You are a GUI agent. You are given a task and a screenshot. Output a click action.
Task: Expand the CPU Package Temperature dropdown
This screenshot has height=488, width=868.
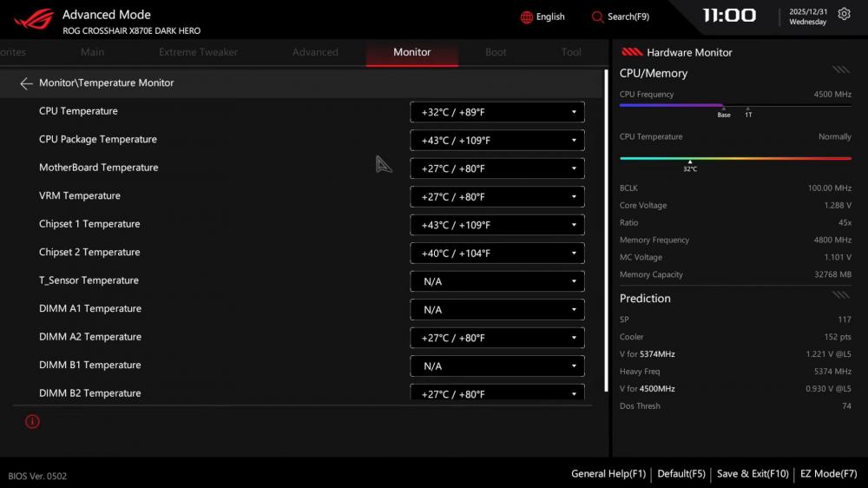[x=496, y=141]
